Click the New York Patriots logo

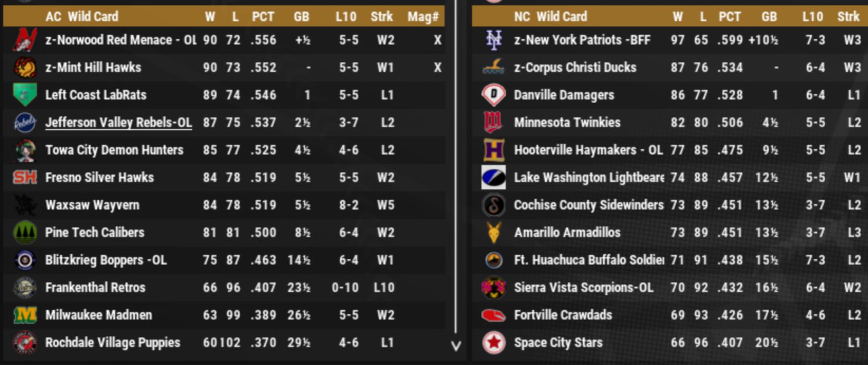(x=493, y=40)
